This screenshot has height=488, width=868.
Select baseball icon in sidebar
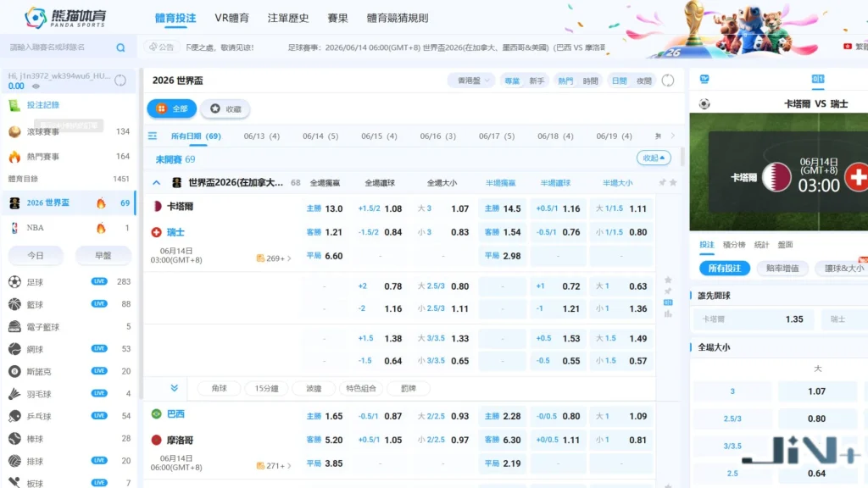(15, 439)
